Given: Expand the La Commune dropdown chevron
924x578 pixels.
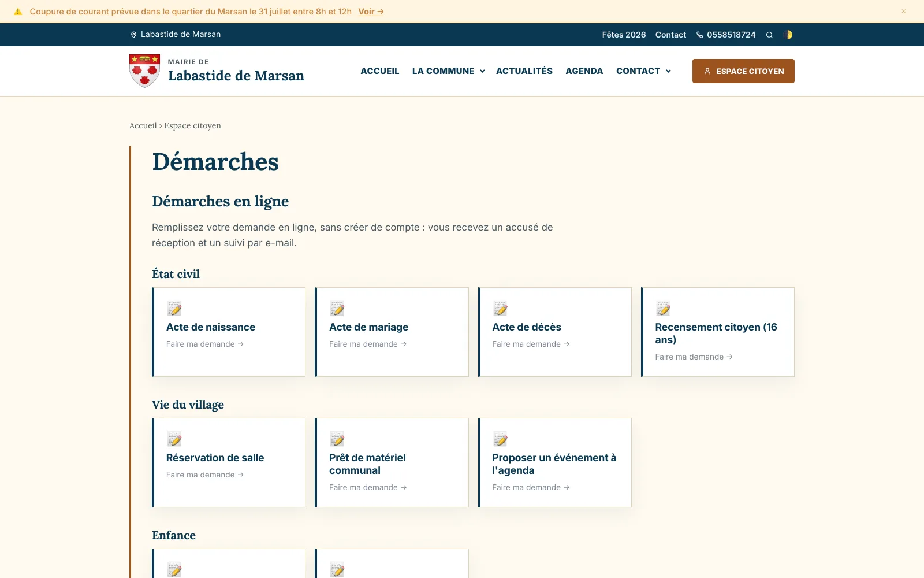Looking at the screenshot, I should point(482,71).
